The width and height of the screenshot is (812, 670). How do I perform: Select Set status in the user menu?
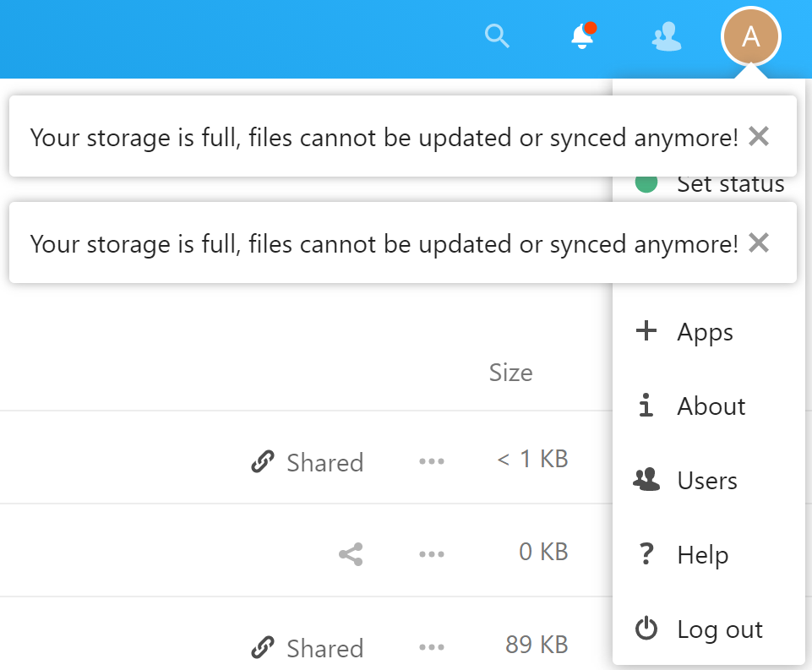[730, 184]
